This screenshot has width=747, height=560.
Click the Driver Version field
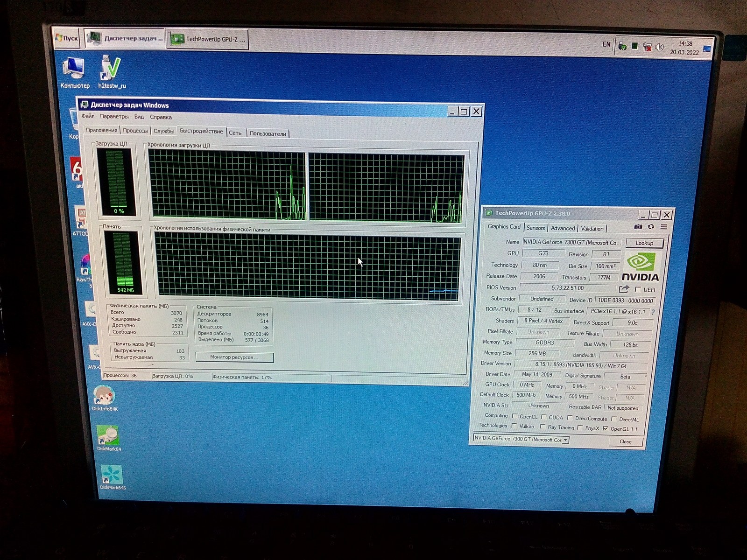tap(580, 364)
